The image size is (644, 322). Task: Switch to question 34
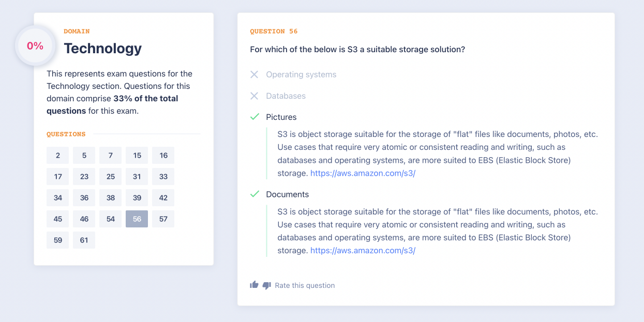58,197
